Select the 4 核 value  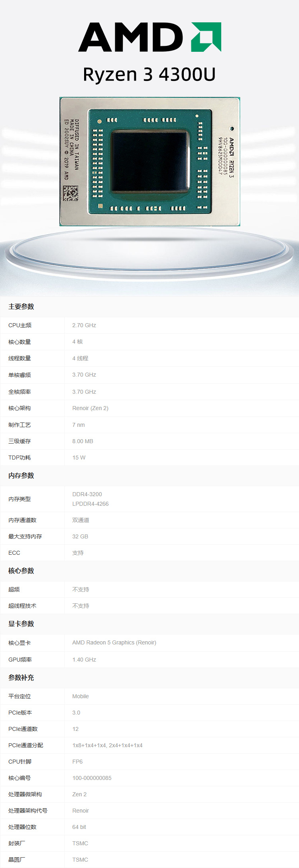pyautogui.click(x=77, y=342)
